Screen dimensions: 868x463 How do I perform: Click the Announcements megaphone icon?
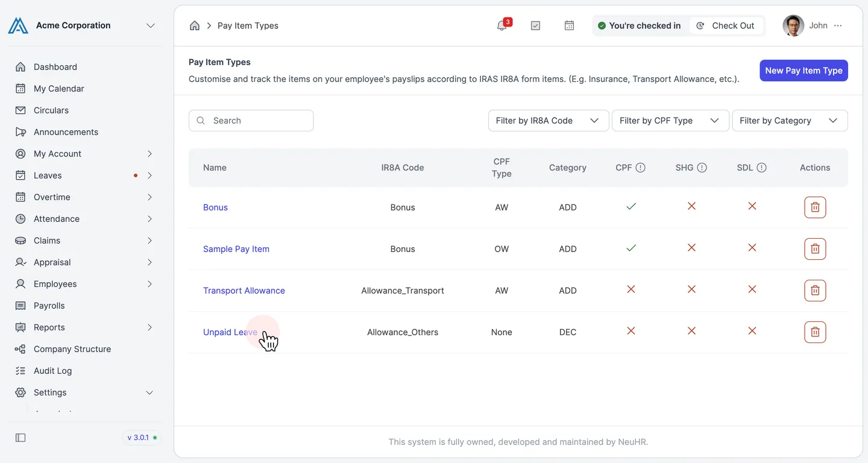tap(20, 132)
